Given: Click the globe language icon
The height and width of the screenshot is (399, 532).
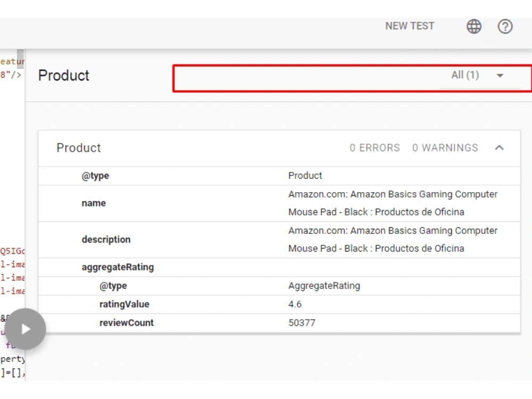Looking at the screenshot, I should tap(473, 27).
